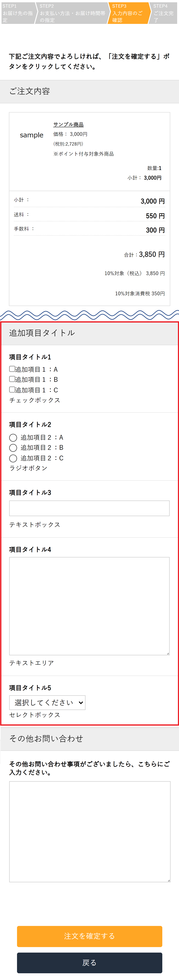Focus the その他お問い合わせ text area
The image size is (179, 980).
pyautogui.click(x=89, y=831)
